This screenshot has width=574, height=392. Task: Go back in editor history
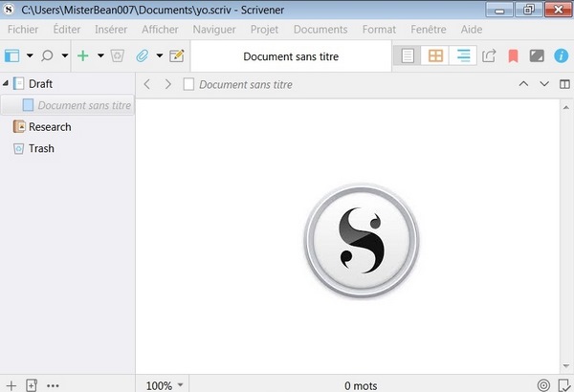pyautogui.click(x=146, y=84)
